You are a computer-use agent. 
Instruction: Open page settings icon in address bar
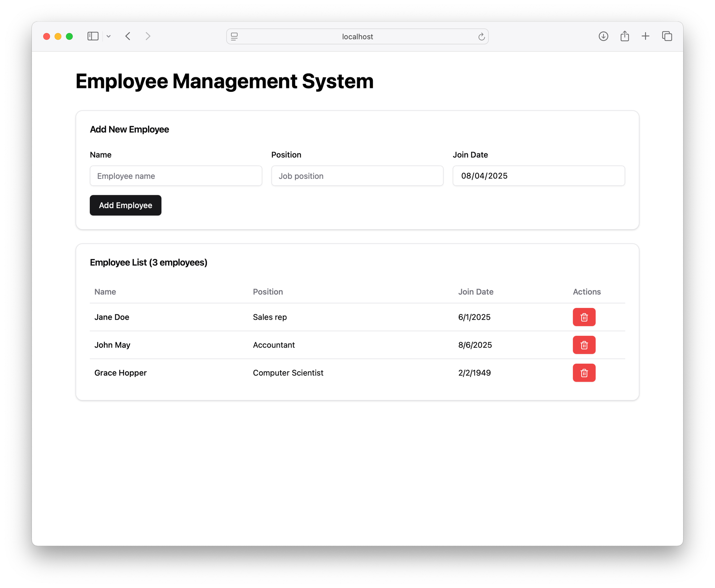235,36
